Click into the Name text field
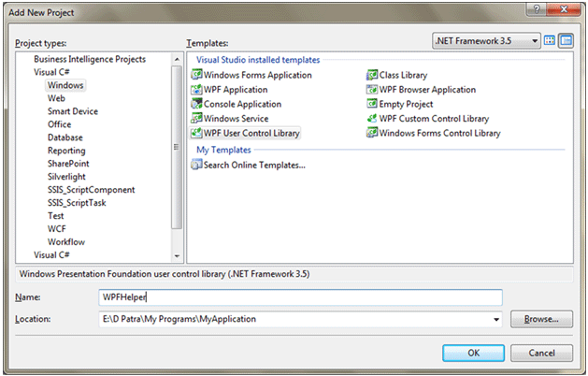Image resolution: width=588 pixels, height=376 pixels. click(299, 296)
